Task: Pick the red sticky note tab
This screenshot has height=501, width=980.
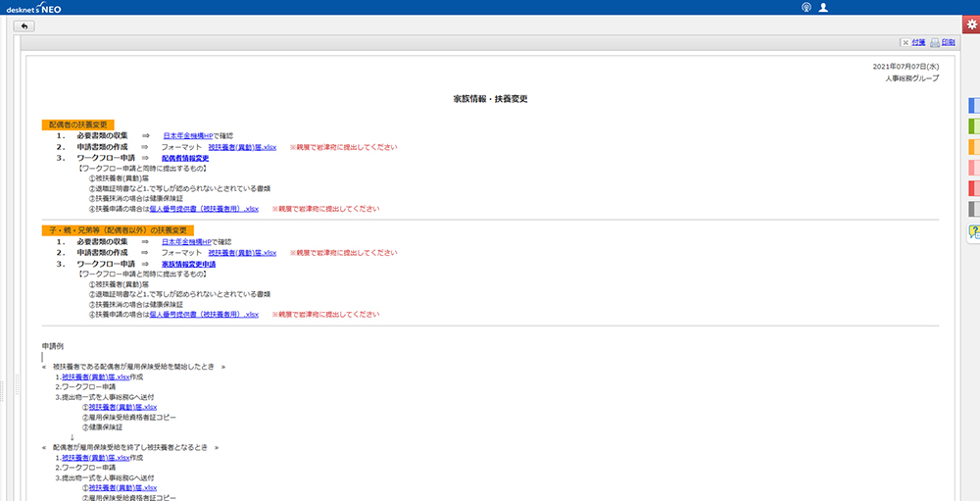Action: 974,187
